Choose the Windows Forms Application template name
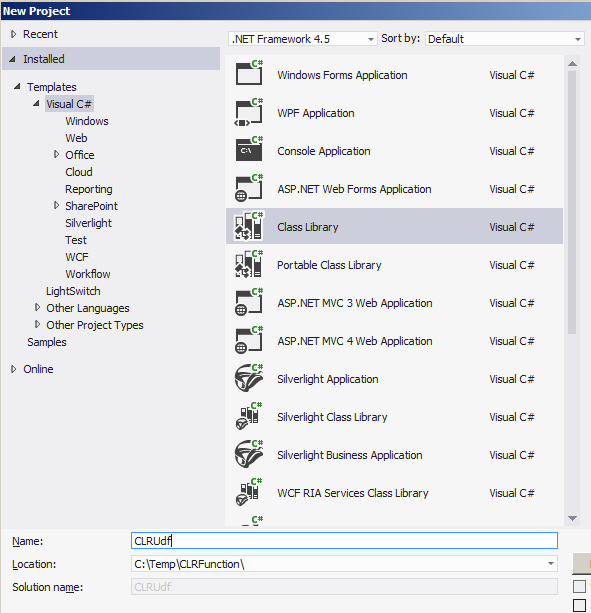 point(342,75)
